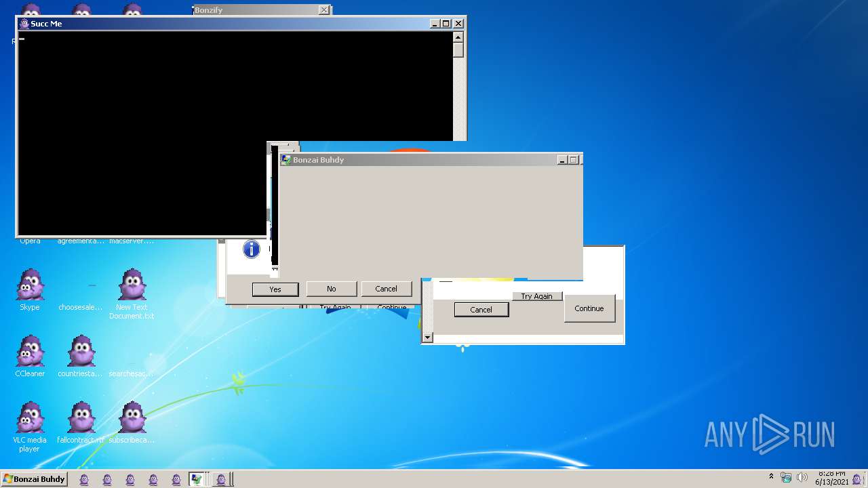Select the New Text Document.txt file icon

point(132,294)
